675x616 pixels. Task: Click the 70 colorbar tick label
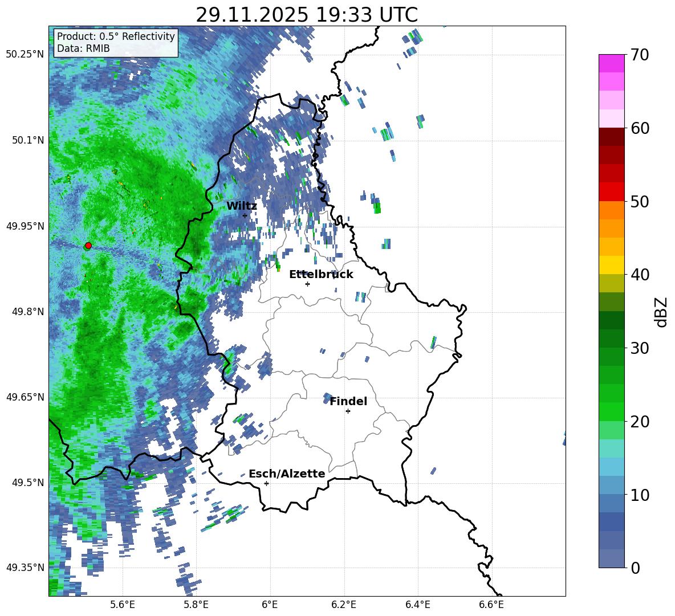click(x=639, y=55)
